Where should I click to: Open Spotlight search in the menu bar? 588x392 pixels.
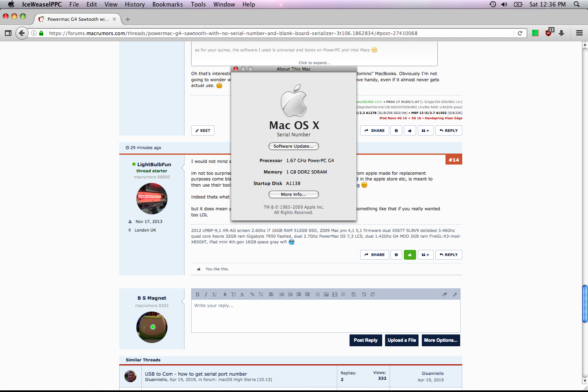pos(577,4)
